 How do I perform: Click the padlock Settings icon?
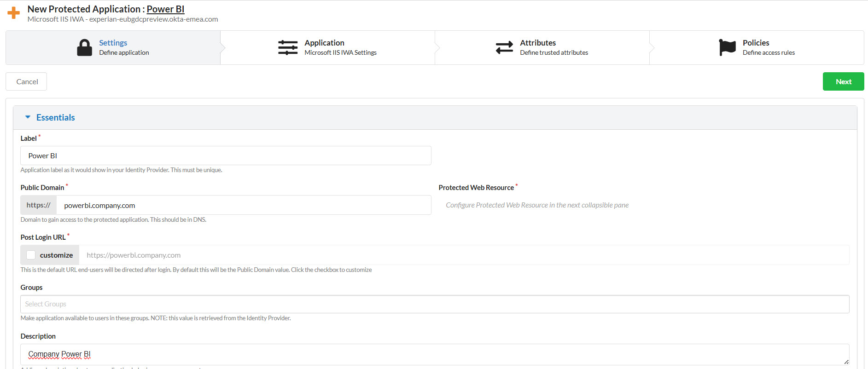point(84,47)
